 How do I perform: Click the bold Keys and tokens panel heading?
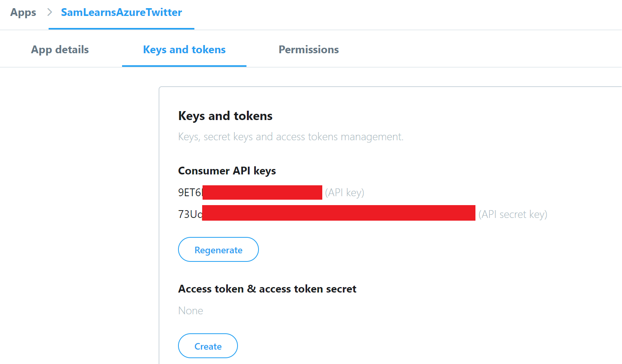point(225,116)
